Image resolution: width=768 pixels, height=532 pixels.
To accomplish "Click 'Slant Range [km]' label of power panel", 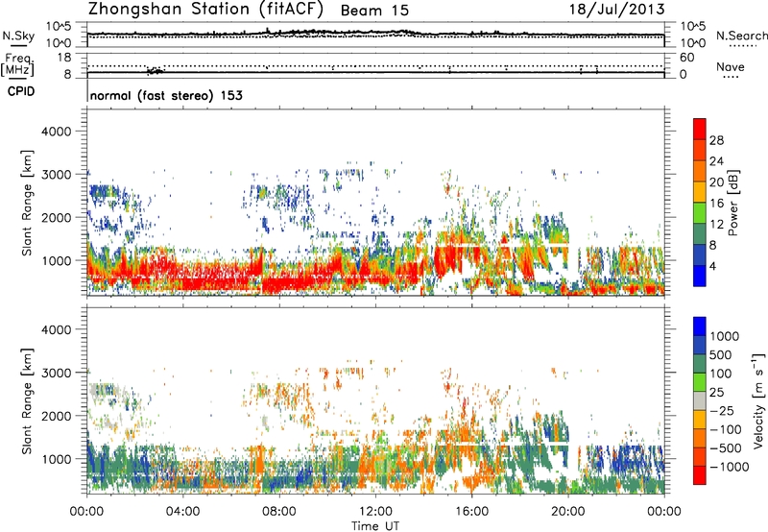I will (x=27, y=203).
